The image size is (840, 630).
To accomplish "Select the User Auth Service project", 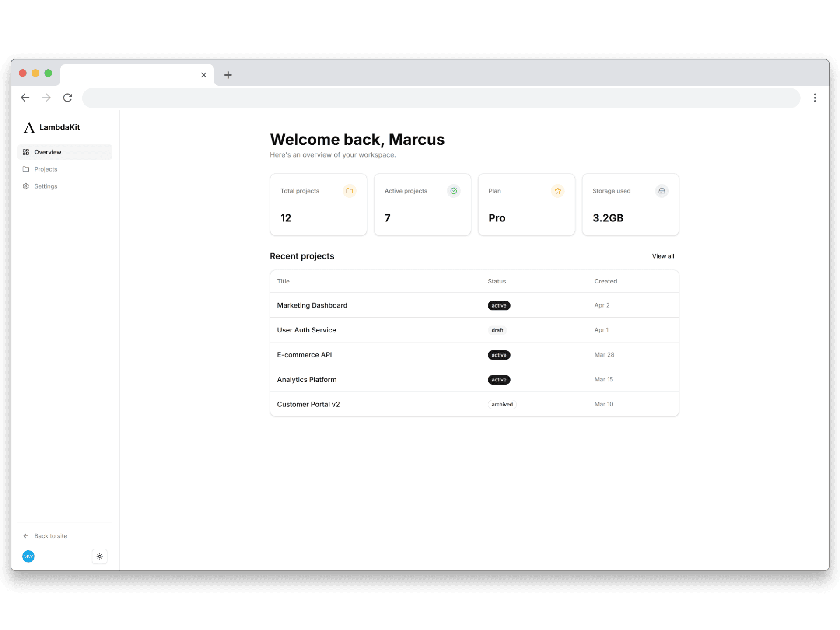I will [306, 330].
